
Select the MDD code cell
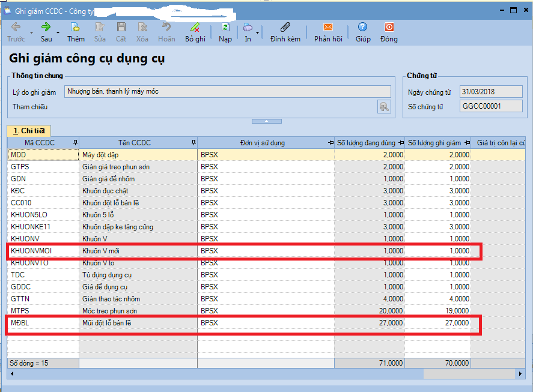pyautogui.click(x=43, y=155)
